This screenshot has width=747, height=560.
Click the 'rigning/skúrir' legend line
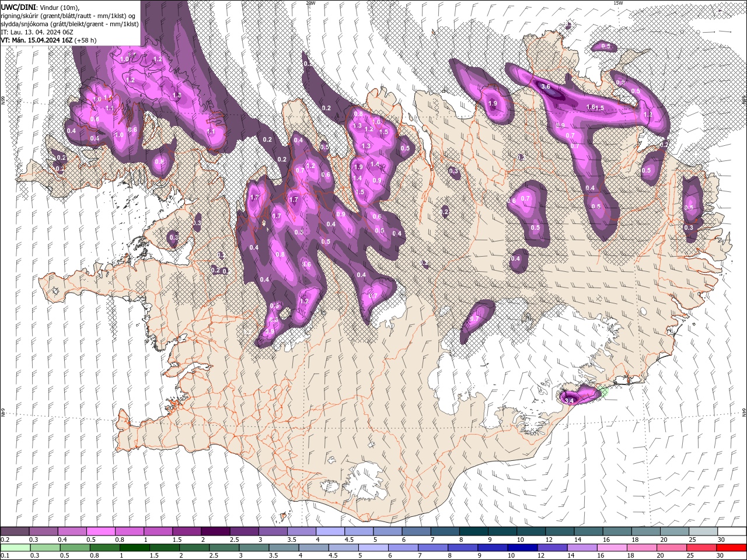69,15
